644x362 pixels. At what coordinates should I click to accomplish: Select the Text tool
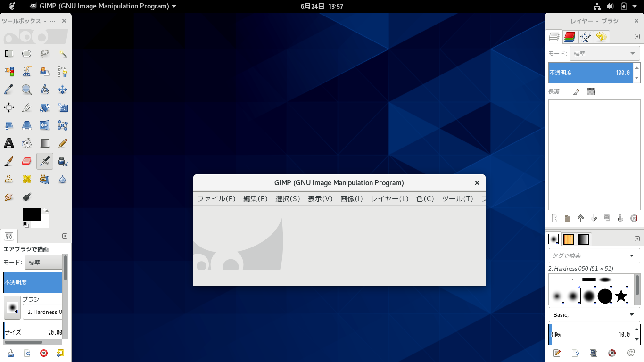click(9, 143)
